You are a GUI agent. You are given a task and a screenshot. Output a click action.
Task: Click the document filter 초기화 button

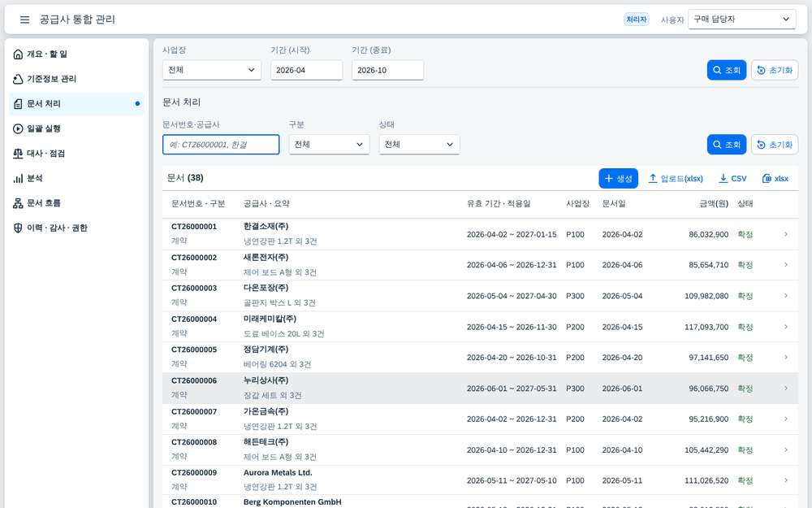(775, 145)
